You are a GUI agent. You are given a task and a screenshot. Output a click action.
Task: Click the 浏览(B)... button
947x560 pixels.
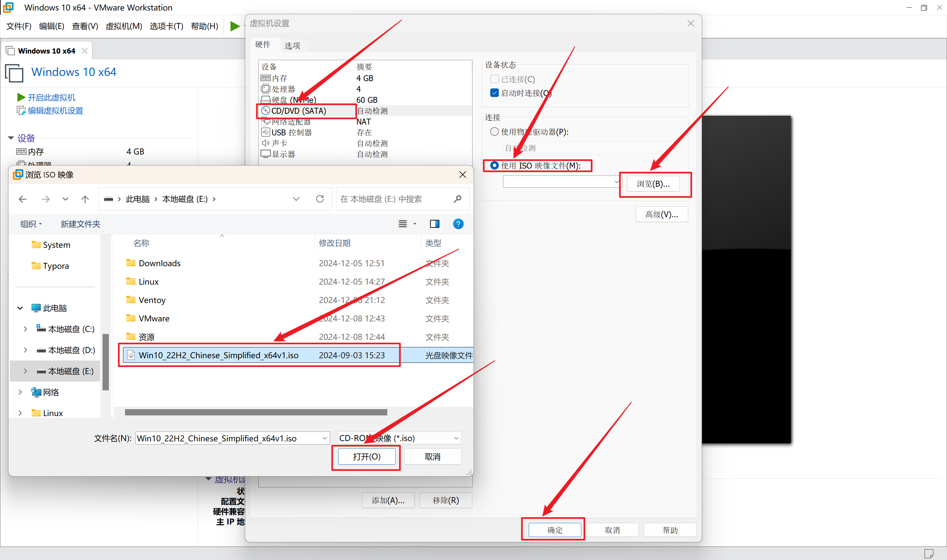point(653,184)
